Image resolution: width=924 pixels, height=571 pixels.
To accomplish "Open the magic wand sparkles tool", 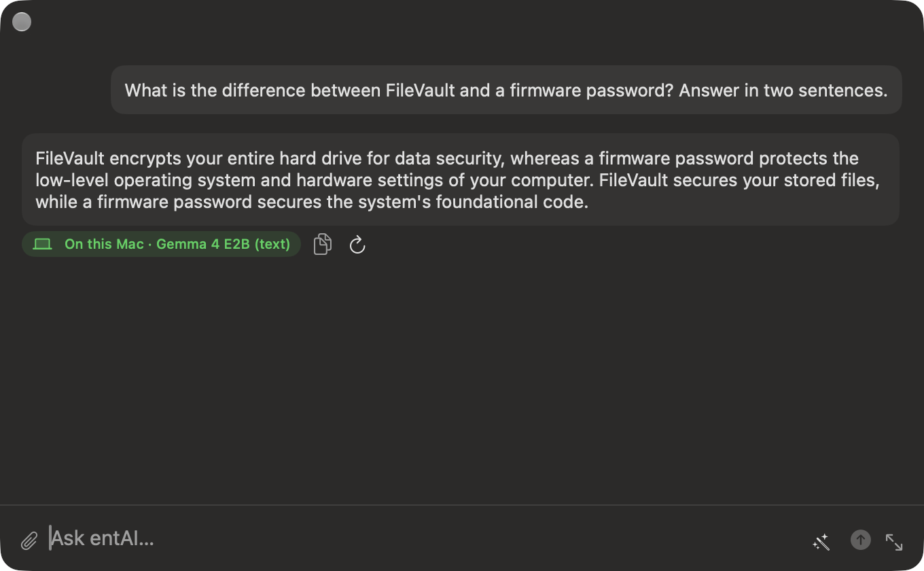I will tap(821, 542).
